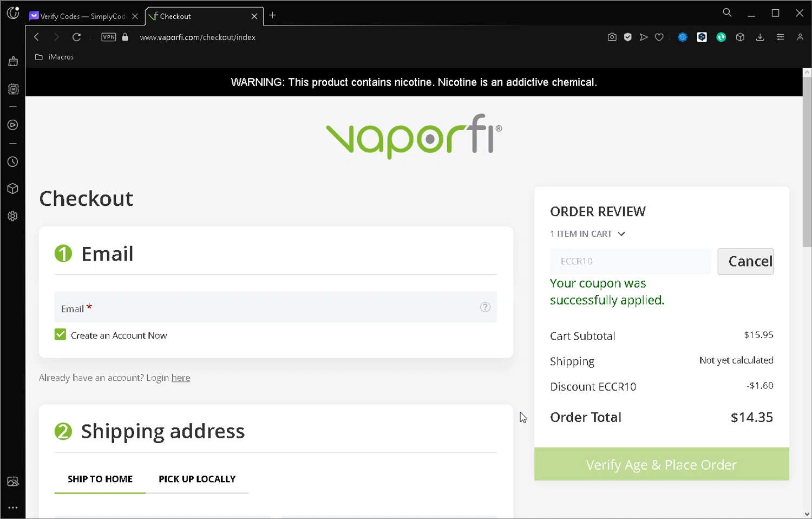
Task: Expand the 1 Item in Cart dropdown
Action: (x=587, y=233)
